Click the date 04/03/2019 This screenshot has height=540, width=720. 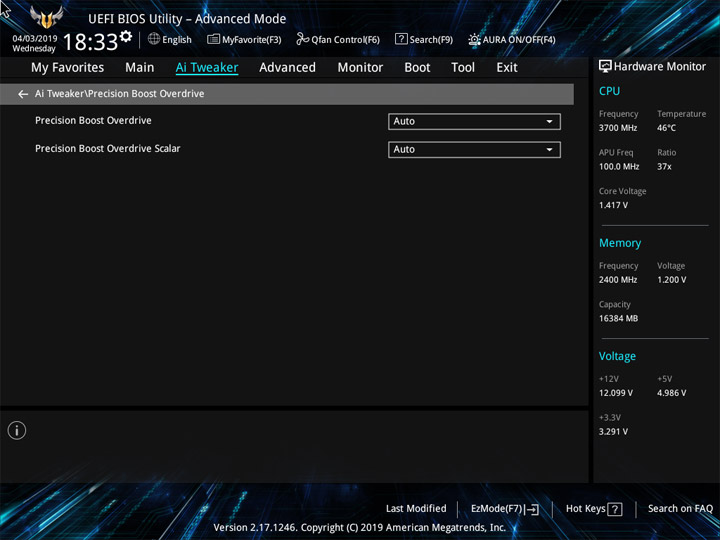coord(35,39)
